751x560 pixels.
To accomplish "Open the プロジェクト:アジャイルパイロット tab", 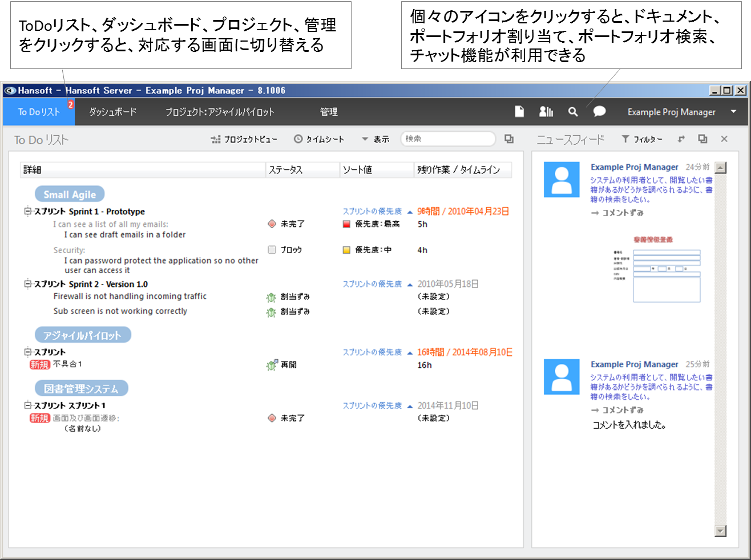I will click(x=220, y=112).
